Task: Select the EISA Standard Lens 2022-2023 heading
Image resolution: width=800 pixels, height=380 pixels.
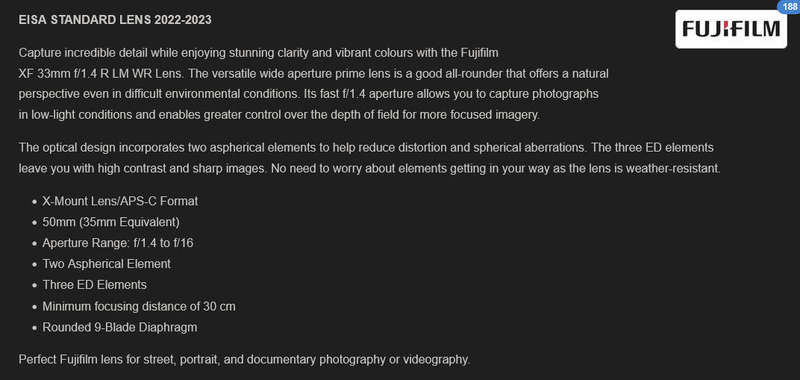Action: 115,20
